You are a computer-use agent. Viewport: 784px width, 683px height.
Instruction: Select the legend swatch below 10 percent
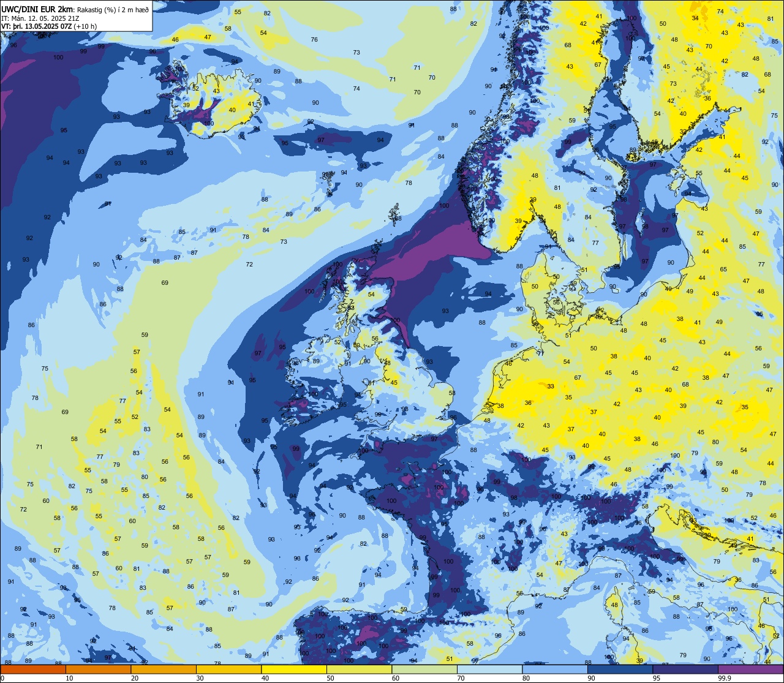[33, 669]
